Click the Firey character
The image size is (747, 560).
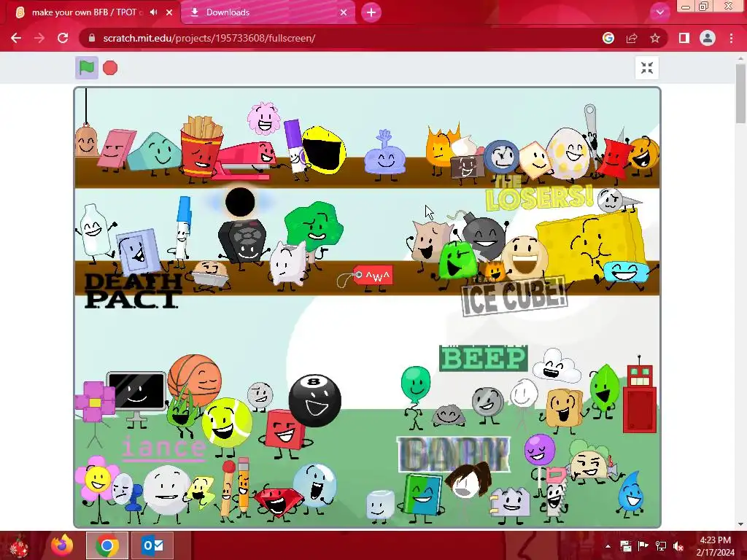[441, 146]
